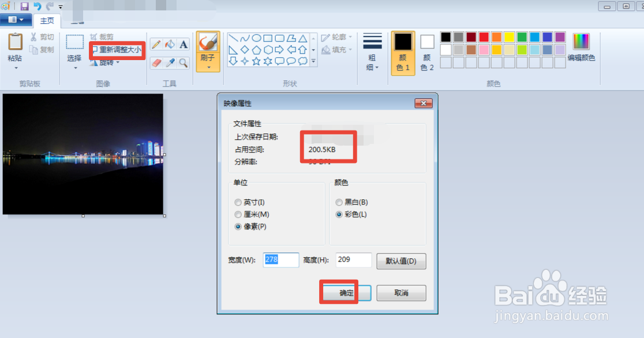Pick the red color swatch
This screenshot has height=338, width=644.
point(484,36)
